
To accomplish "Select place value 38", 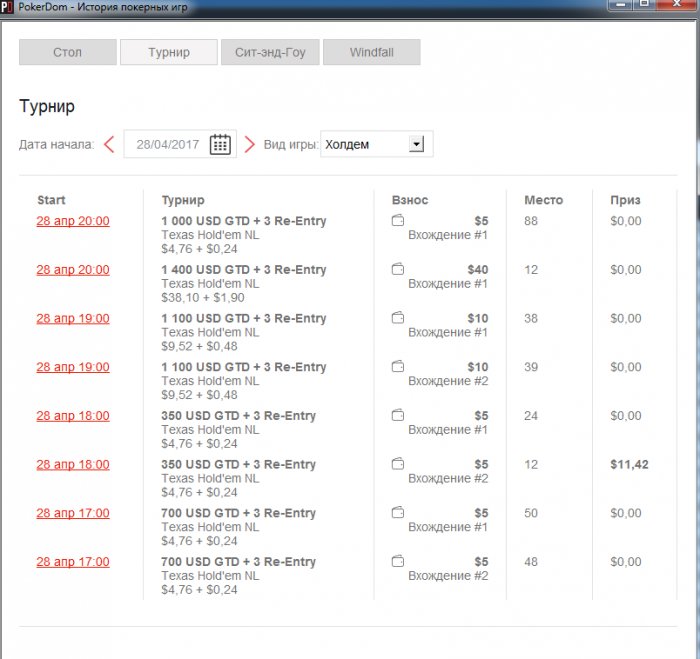I will [x=531, y=318].
